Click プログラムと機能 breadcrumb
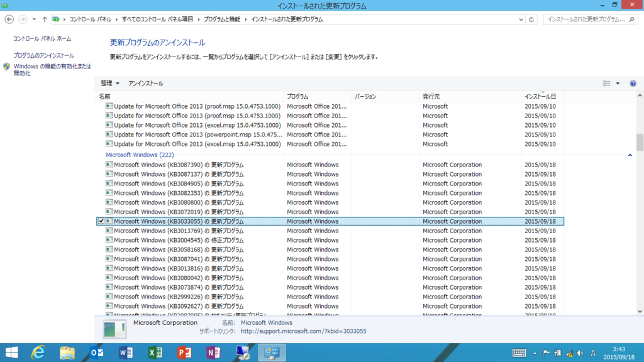The width and height of the screenshot is (644, 362). (222, 19)
